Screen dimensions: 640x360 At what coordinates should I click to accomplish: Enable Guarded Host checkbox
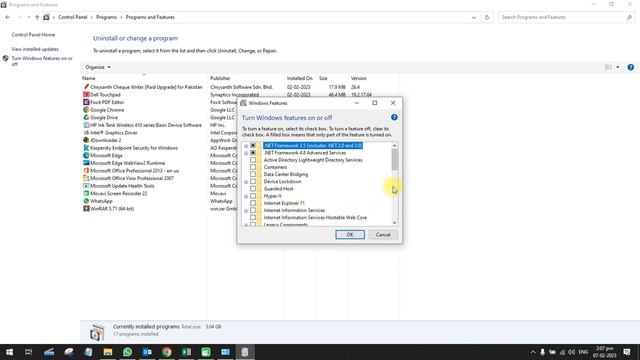253,189
